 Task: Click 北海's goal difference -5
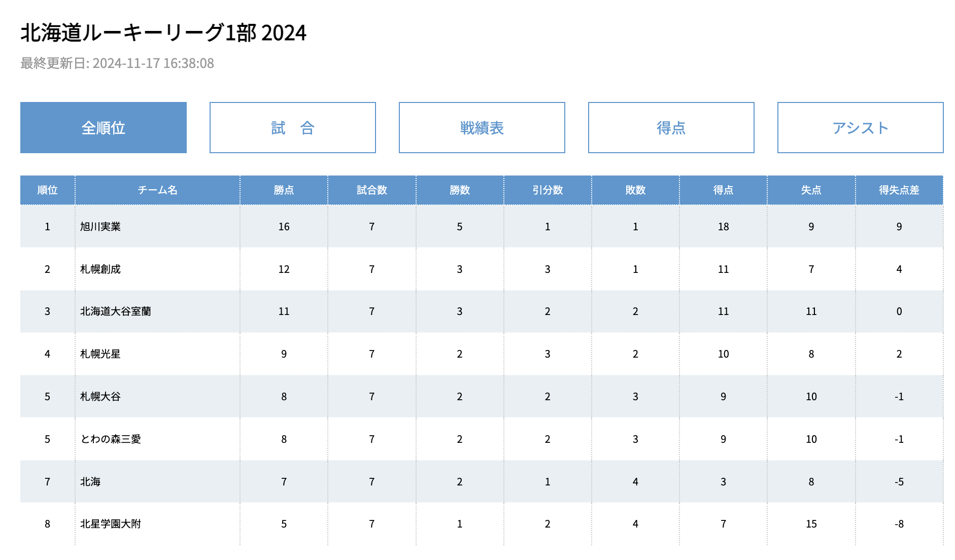click(899, 482)
